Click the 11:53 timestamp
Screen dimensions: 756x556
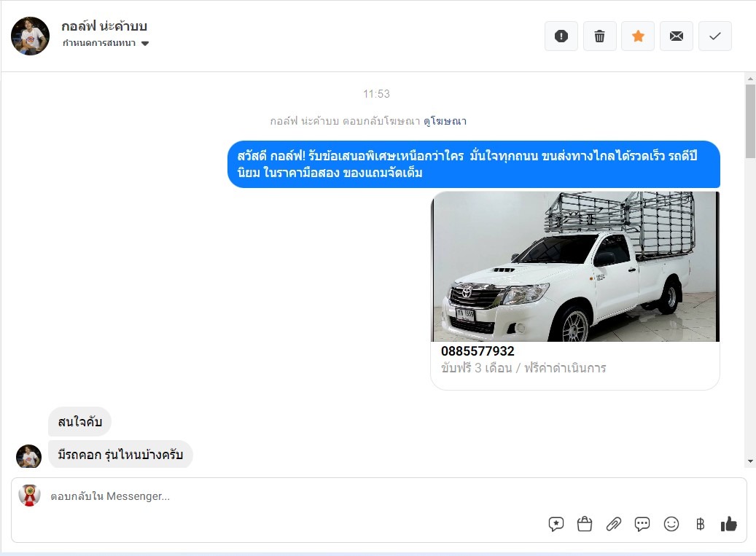[x=377, y=94]
